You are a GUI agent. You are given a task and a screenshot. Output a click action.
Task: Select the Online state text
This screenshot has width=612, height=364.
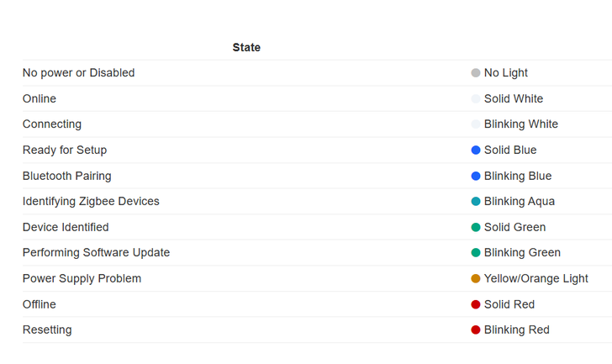pyautogui.click(x=40, y=99)
